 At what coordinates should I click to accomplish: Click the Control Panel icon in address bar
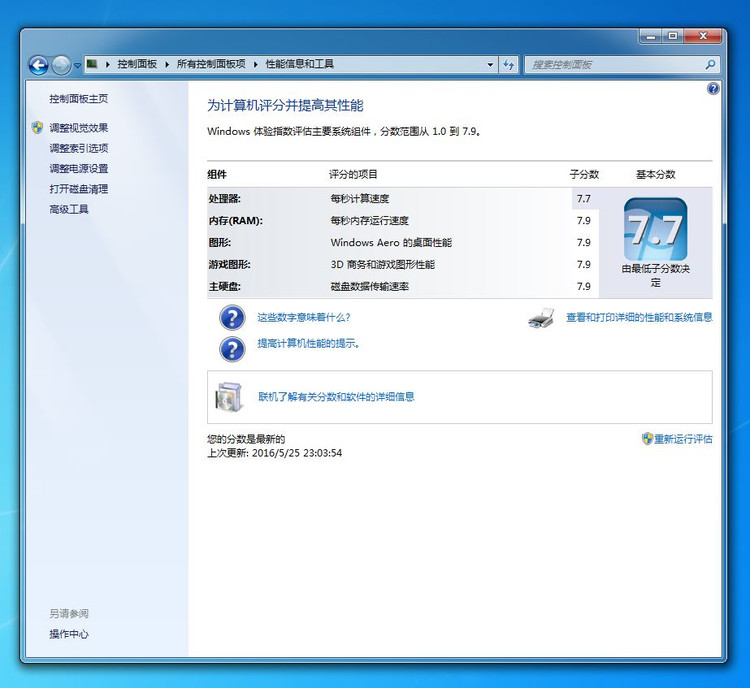(x=92, y=64)
